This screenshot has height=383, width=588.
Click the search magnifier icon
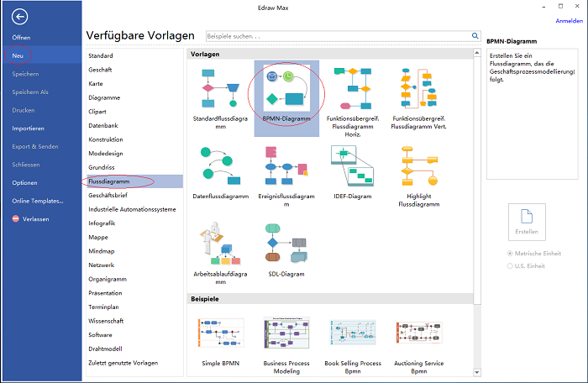[475, 36]
